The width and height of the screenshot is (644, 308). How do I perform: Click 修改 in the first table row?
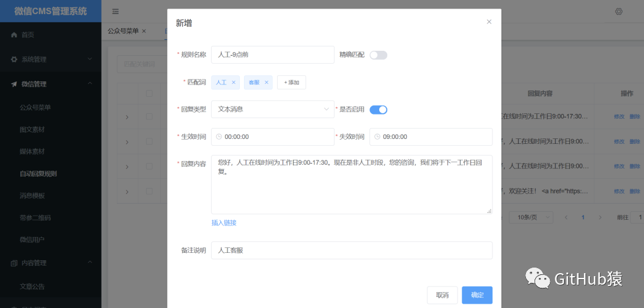click(619, 117)
